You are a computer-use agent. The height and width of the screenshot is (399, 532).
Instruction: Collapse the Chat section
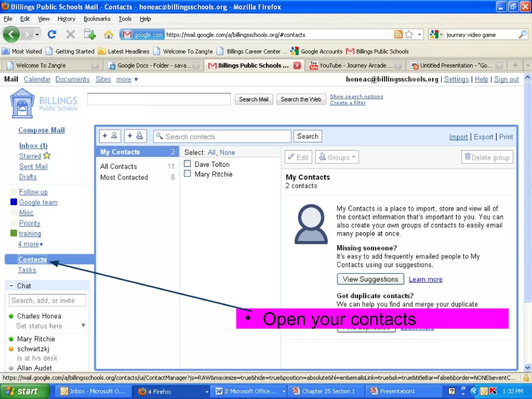click(11, 286)
